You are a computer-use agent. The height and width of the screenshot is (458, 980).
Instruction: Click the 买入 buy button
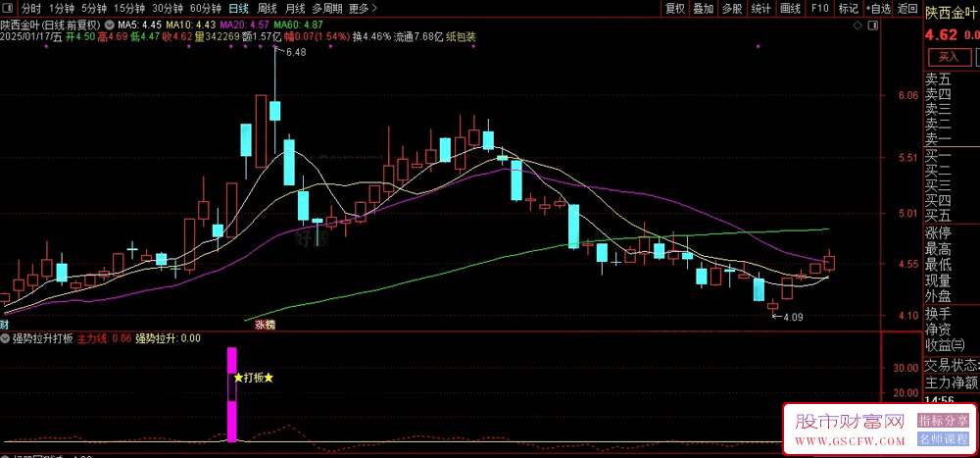coord(949,57)
